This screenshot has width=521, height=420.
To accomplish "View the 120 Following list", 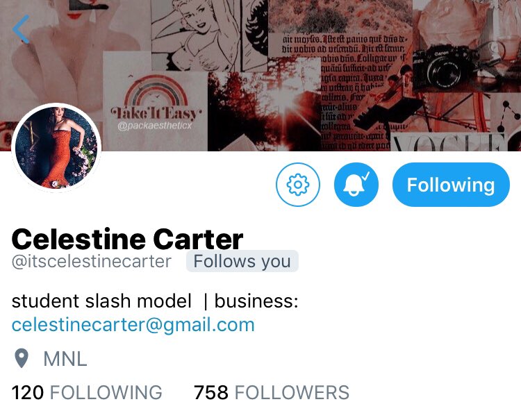I will pos(87,392).
